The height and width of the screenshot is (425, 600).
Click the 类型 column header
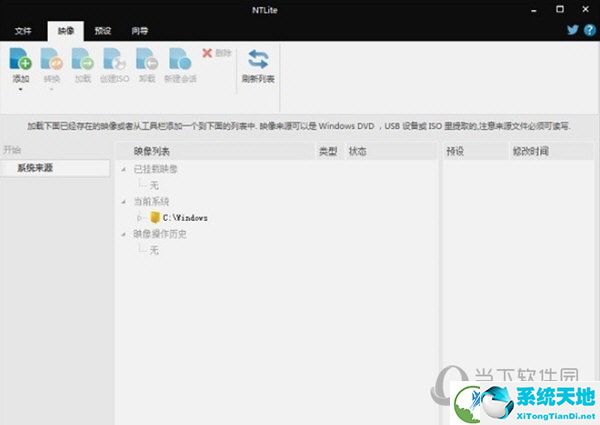[x=328, y=151]
